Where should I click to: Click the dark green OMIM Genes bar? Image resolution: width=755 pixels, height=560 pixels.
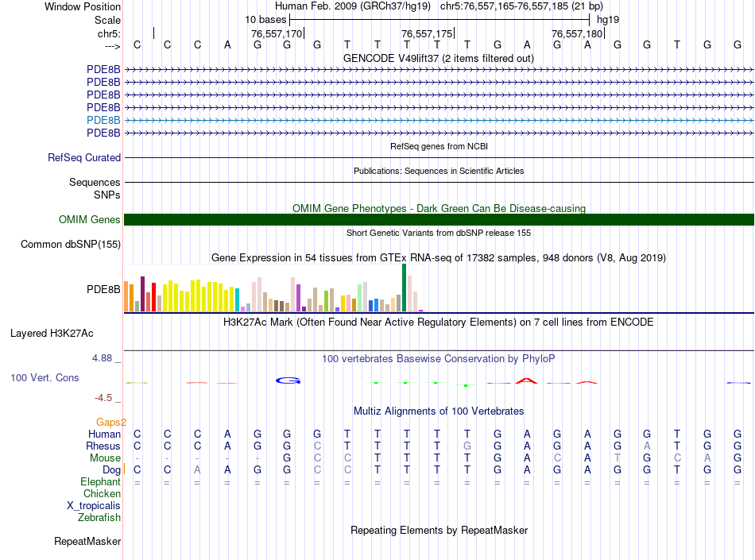[439, 220]
